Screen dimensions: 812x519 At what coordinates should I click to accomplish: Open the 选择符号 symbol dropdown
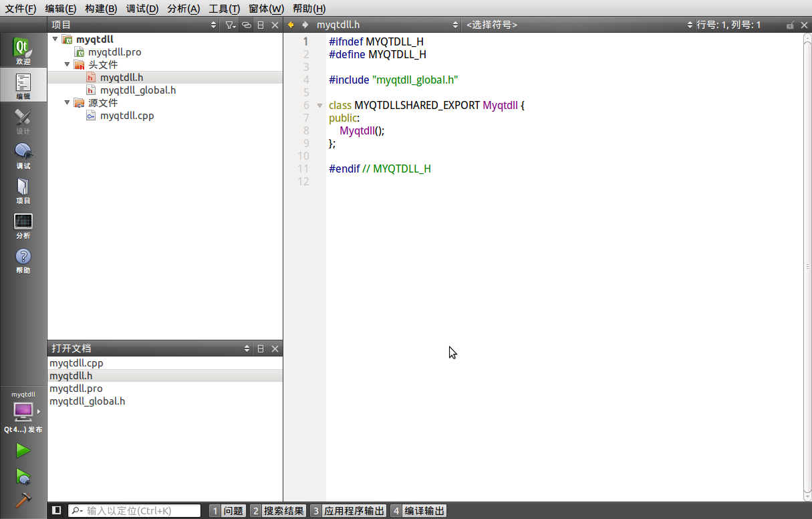click(x=578, y=25)
